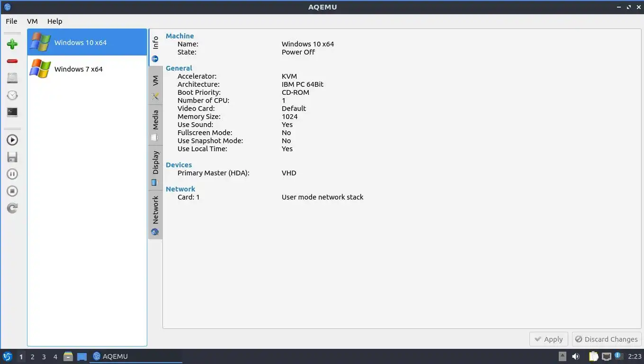Screen dimensions: 644x364
Task: Open the update notification tray icon
Action: [x=618, y=356]
